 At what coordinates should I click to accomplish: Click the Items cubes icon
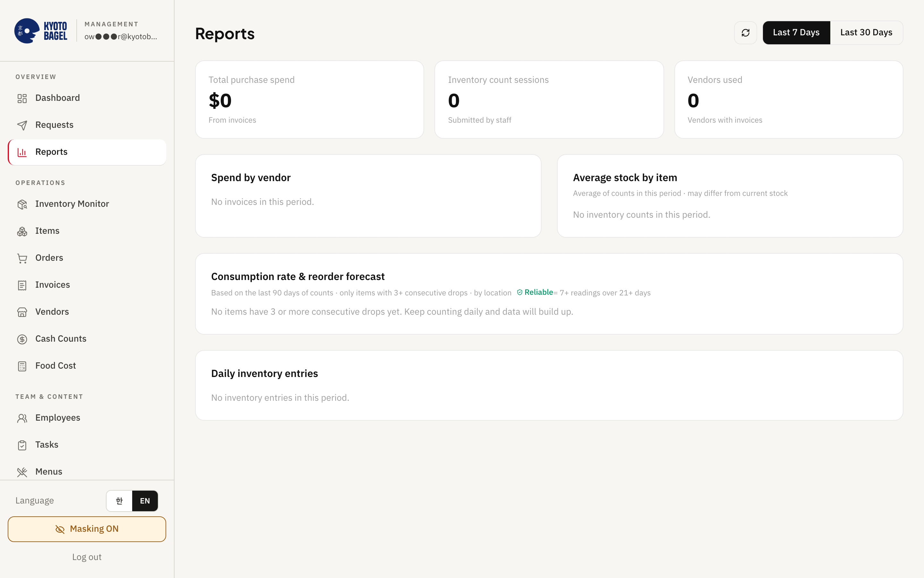tap(22, 231)
